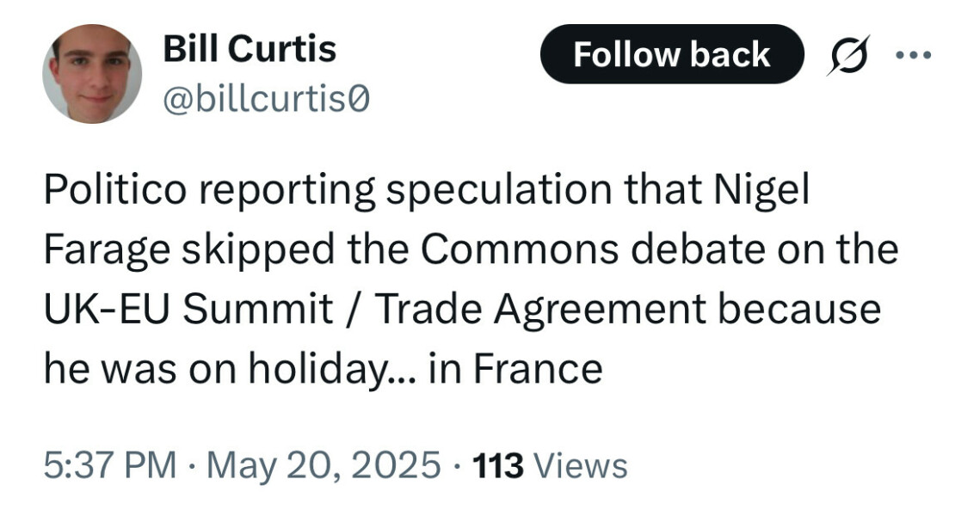Click the Follow back button
The height and width of the screenshot is (516, 980).
coord(674,54)
